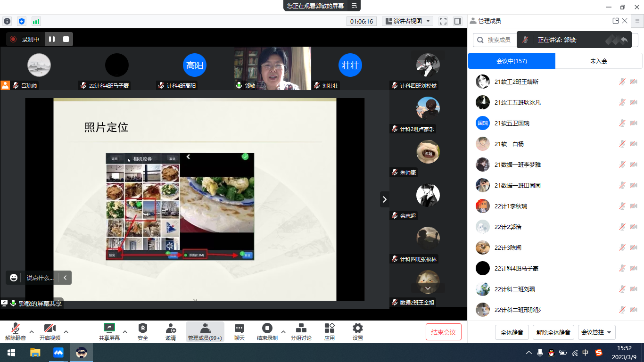The height and width of the screenshot is (362, 644).
Task: Pause the recording
Action: 52,39
